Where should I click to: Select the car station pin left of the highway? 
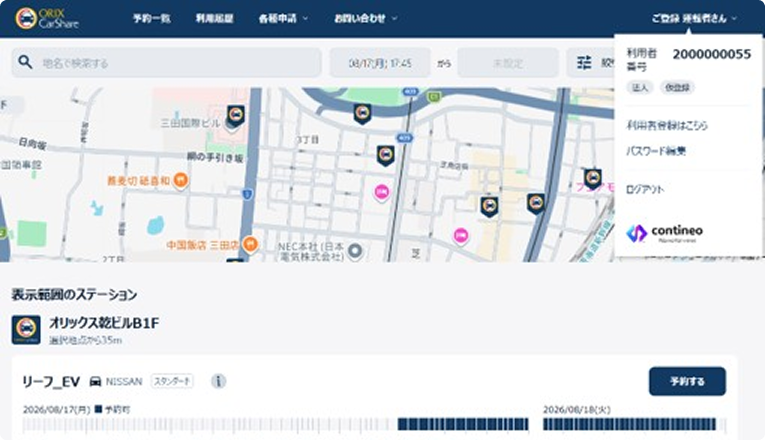point(489,206)
